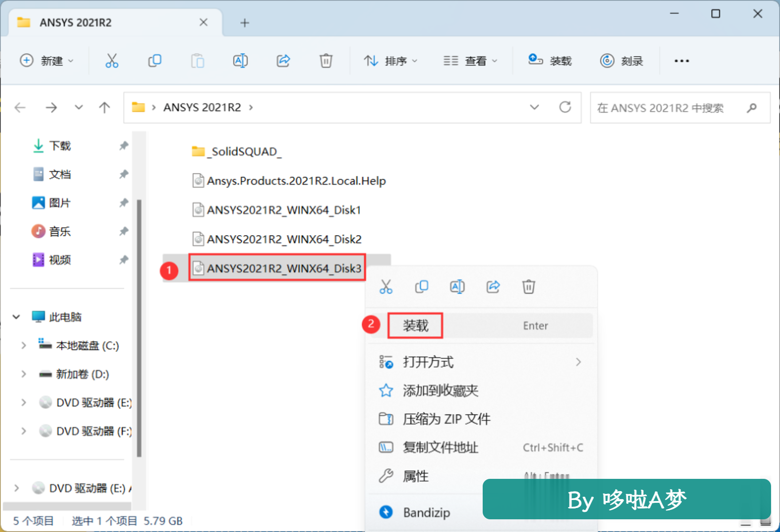Click the navigation pane vertical scrollbar
780x532 pixels.
pos(139,328)
